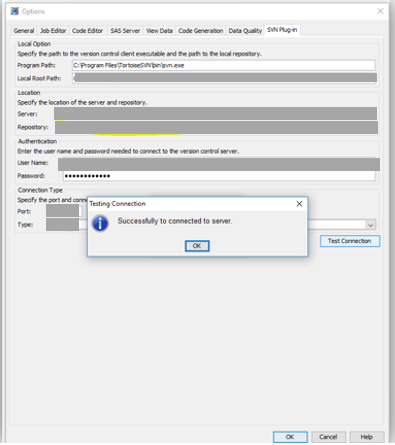Close the Testing Connection dialog
Image resolution: width=395 pixels, height=445 pixels.
pos(299,204)
